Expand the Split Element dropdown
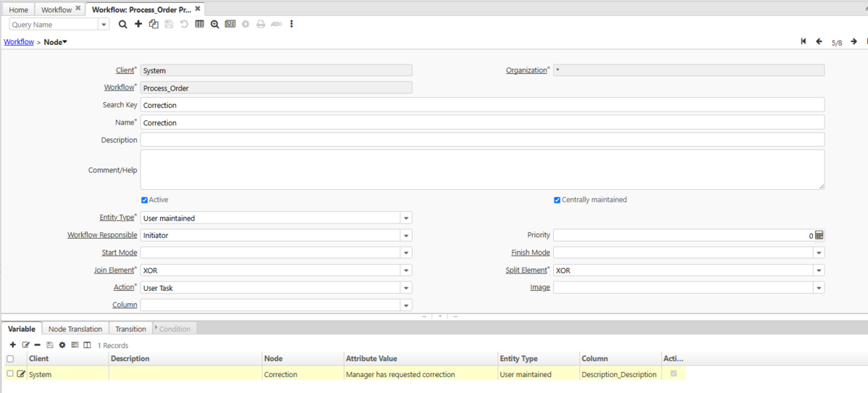 [x=818, y=271]
